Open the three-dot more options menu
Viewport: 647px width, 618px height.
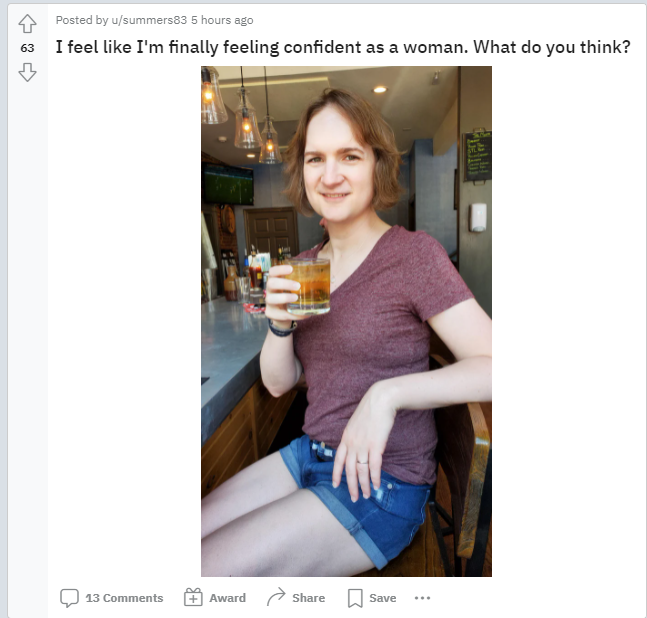(422, 598)
